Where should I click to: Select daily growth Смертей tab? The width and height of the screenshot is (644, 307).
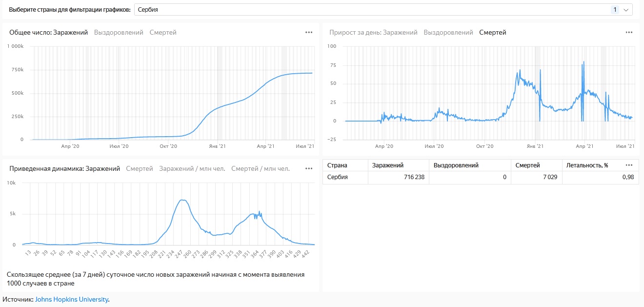[493, 32]
